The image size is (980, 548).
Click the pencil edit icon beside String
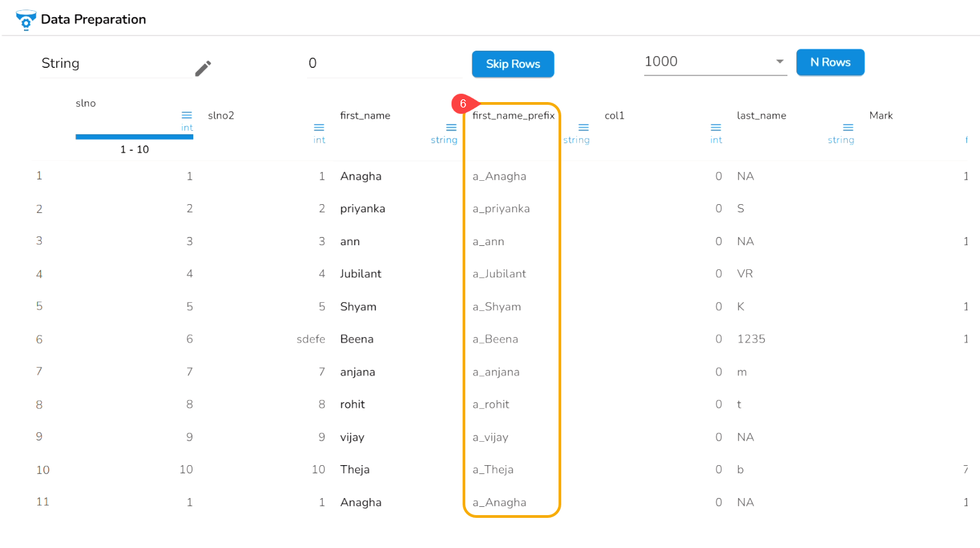203,68
